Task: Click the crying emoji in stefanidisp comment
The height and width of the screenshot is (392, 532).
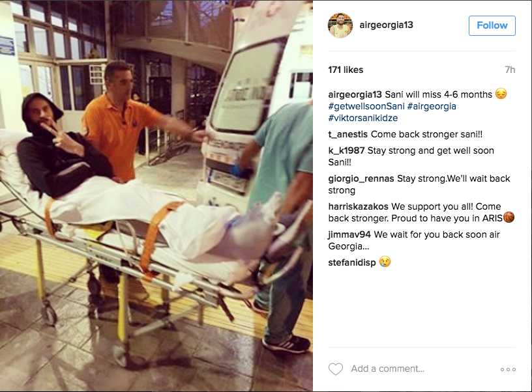Action: tap(385, 262)
